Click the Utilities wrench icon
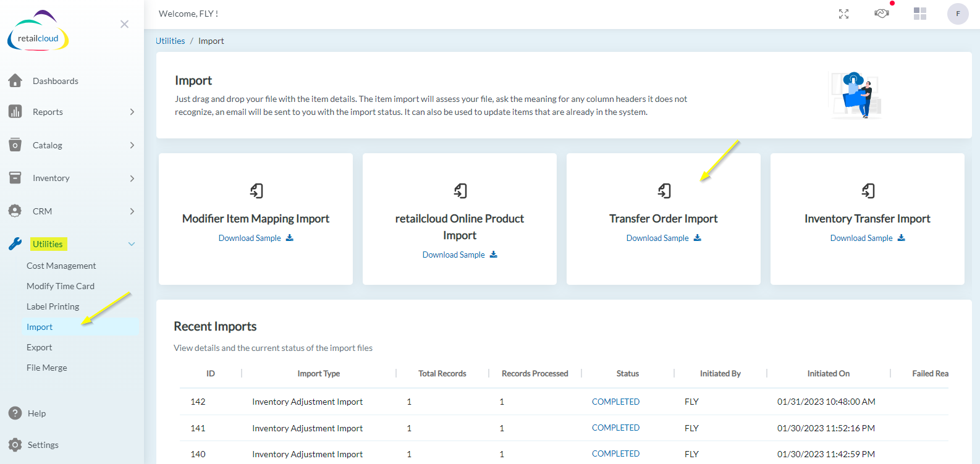This screenshot has width=980, height=464. click(x=15, y=243)
